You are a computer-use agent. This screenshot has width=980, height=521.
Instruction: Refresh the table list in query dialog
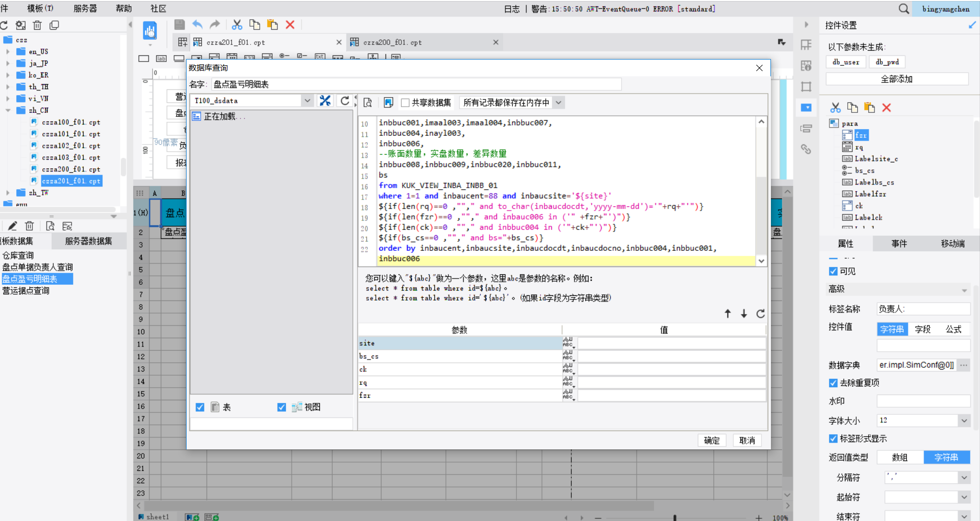pos(344,101)
